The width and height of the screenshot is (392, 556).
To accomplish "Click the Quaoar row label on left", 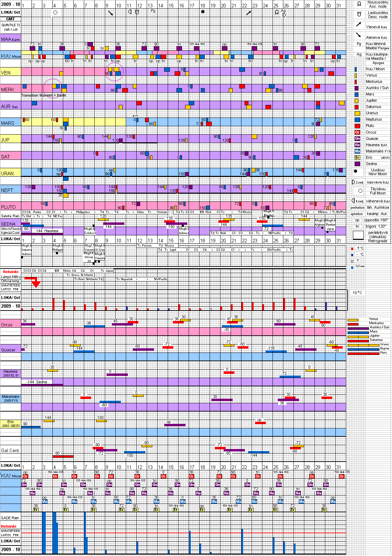I will (8, 350).
